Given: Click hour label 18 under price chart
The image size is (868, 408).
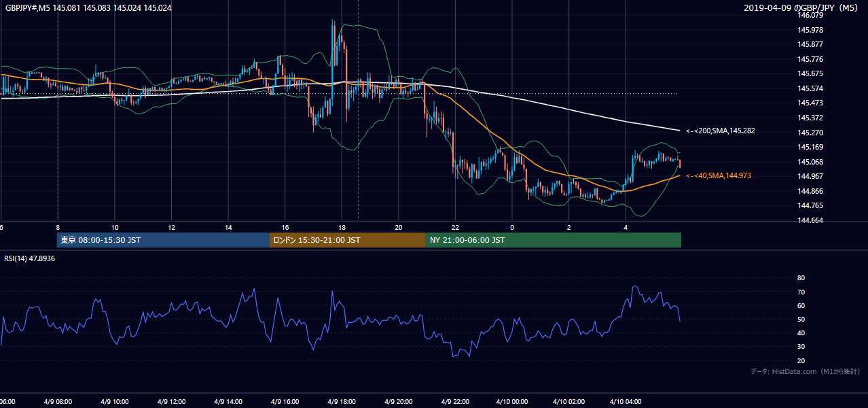Looking at the screenshot, I should (342, 227).
